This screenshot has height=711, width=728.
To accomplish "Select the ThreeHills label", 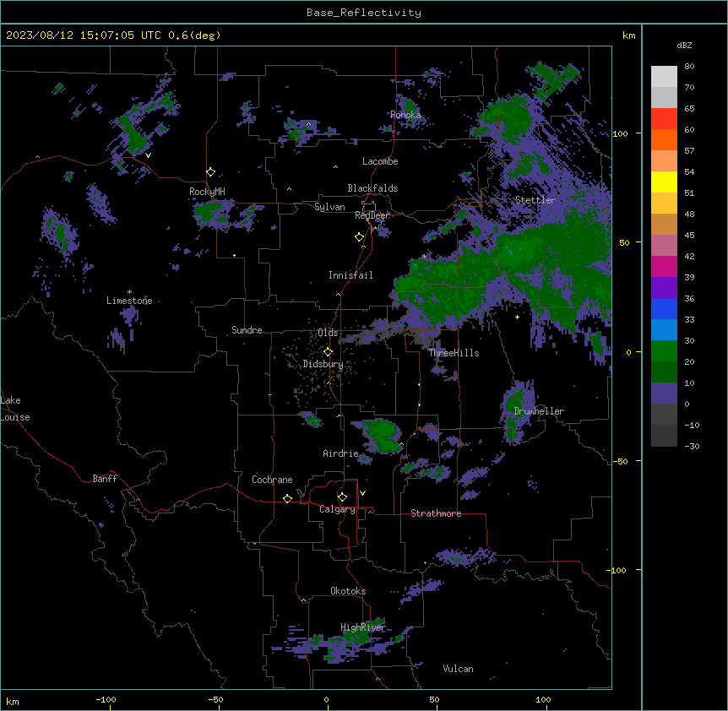I will [454, 353].
